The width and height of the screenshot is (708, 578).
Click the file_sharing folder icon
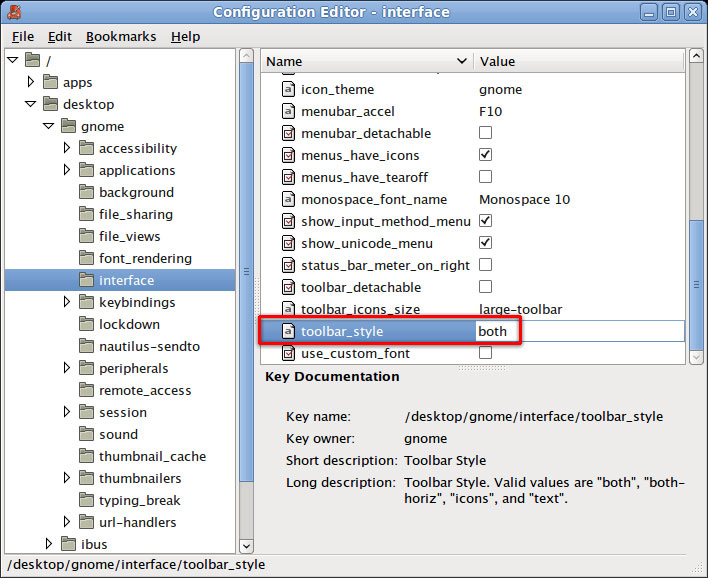pyautogui.click(x=86, y=214)
